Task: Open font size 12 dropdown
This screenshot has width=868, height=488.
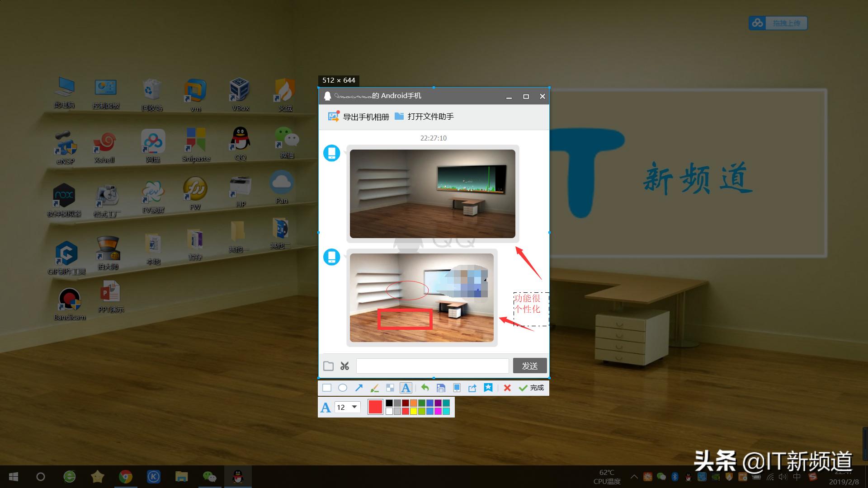Action: tap(354, 407)
